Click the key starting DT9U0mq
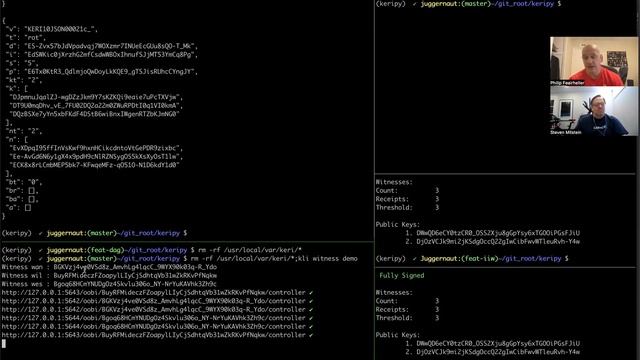The height and width of the screenshot is (360, 640). (x=96, y=106)
